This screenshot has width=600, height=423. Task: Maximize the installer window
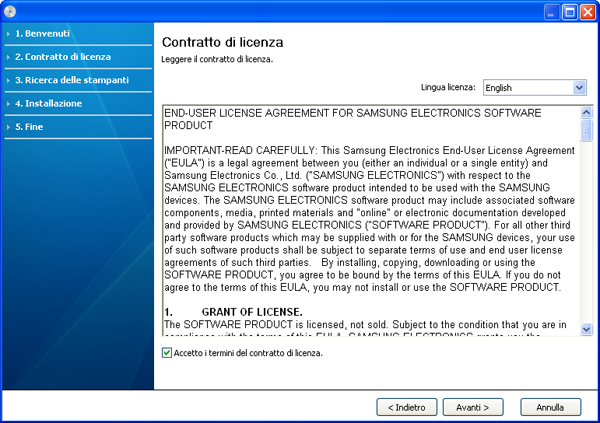tap(570, 12)
